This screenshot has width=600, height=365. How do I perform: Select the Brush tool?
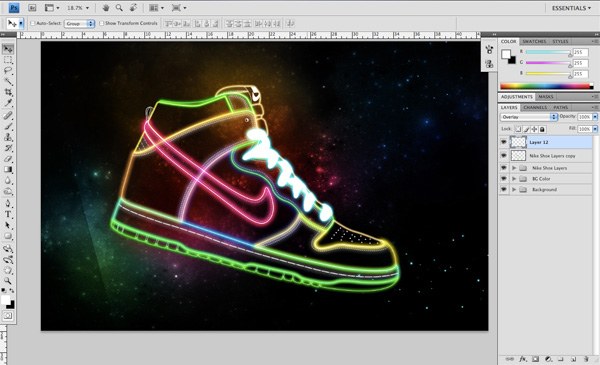pos(8,126)
